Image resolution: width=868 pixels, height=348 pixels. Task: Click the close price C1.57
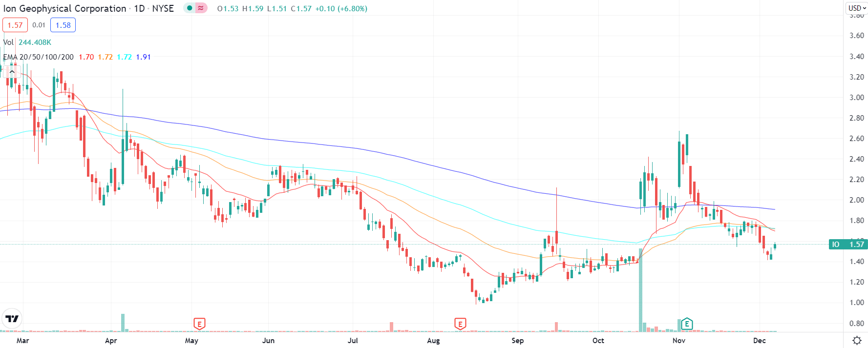(301, 9)
